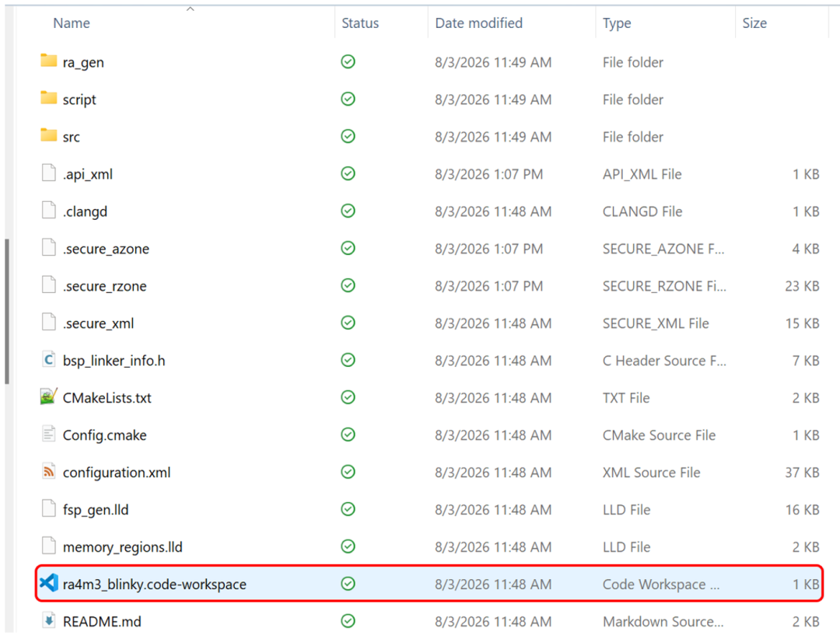Click the .secure_azone file icon
This screenshot has height=635, width=840.
(x=49, y=248)
